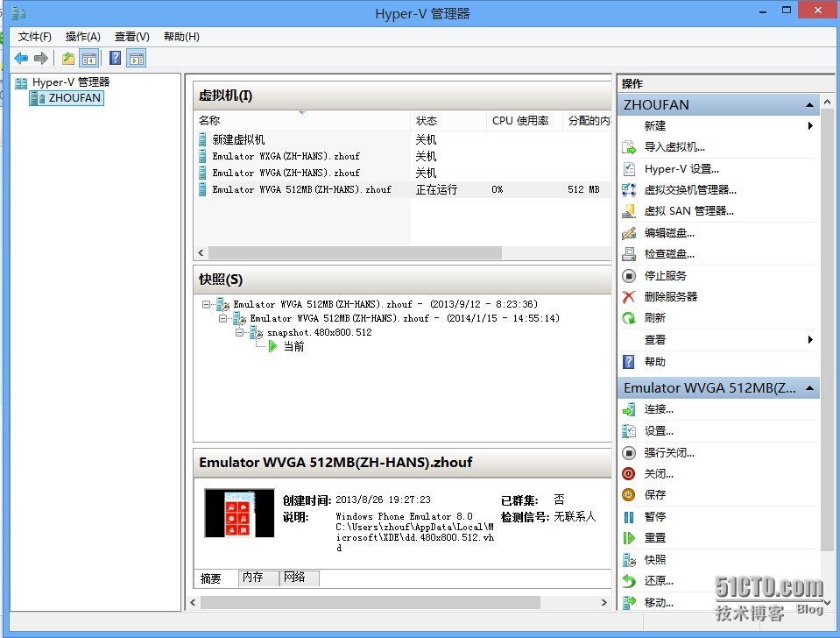Click the 帮助 question mark icon in actions
This screenshot has width=840, height=638.
[x=628, y=362]
